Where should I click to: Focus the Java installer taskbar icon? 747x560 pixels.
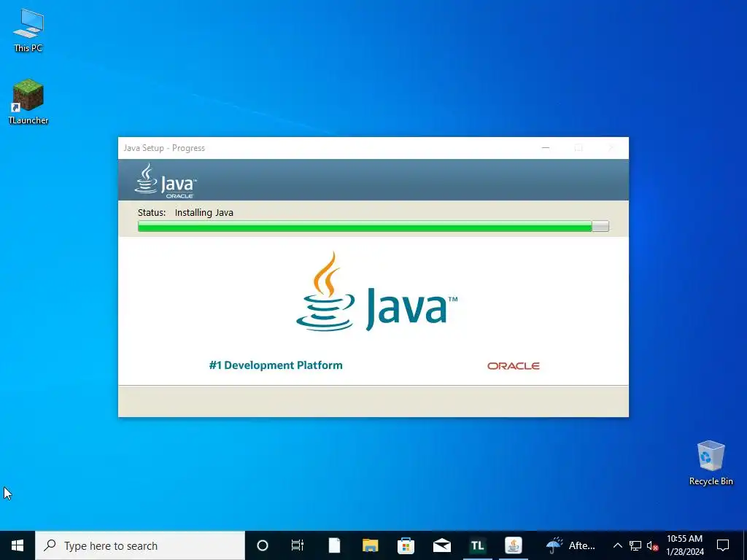coord(513,545)
